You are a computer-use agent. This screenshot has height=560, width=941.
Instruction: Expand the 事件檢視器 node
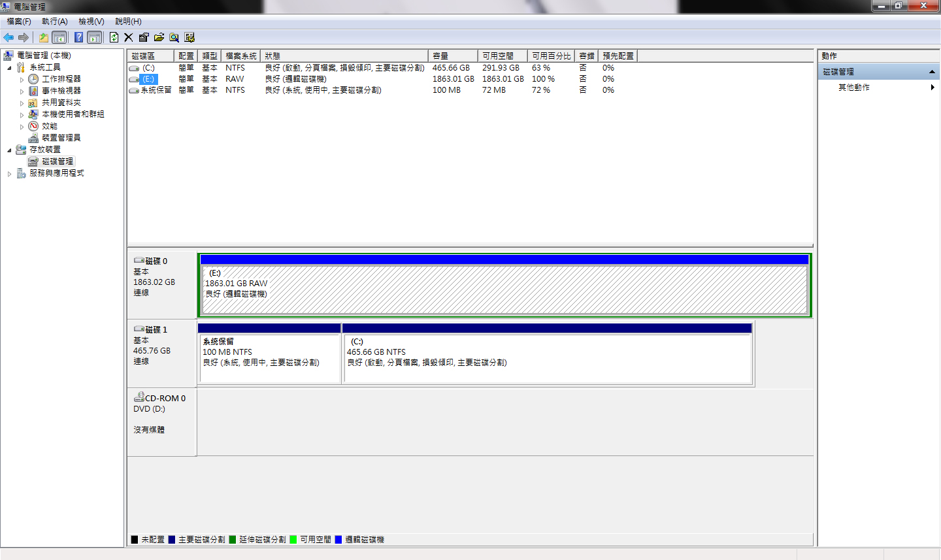pyautogui.click(x=22, y=91)
